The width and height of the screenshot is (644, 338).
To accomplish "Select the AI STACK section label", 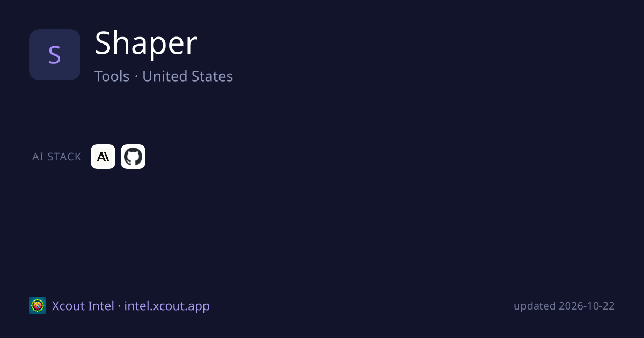I will (57, 157).
